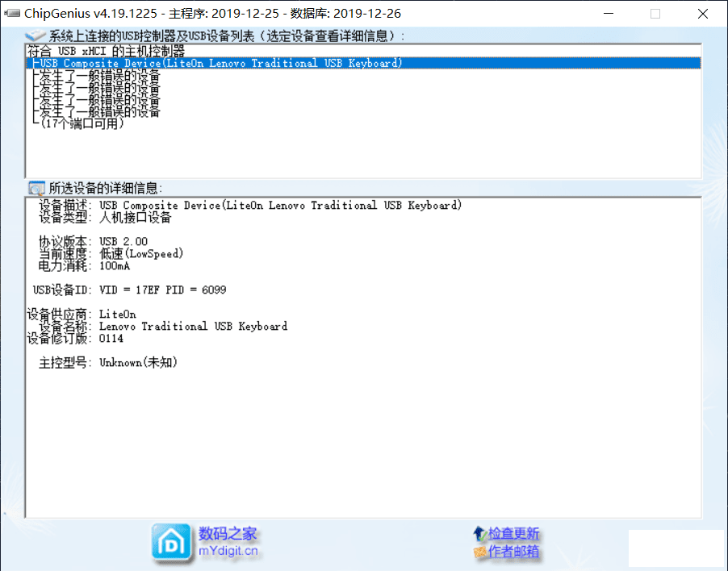Select the (17个端口可用) row
This screenshot has height=571, width=728.
coord(363,123)
